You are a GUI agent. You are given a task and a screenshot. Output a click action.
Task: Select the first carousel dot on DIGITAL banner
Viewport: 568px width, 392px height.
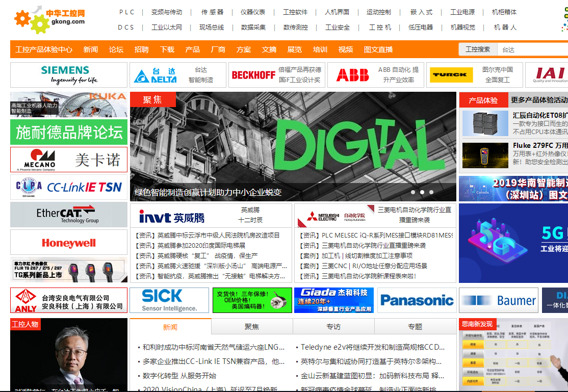tap(413, 192)
